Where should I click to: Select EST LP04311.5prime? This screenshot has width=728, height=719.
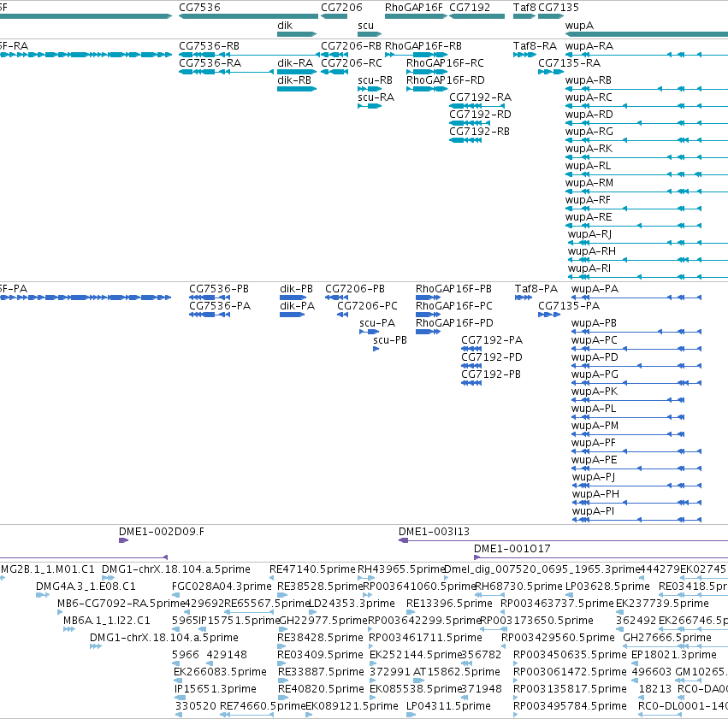(x=411, y=715)
